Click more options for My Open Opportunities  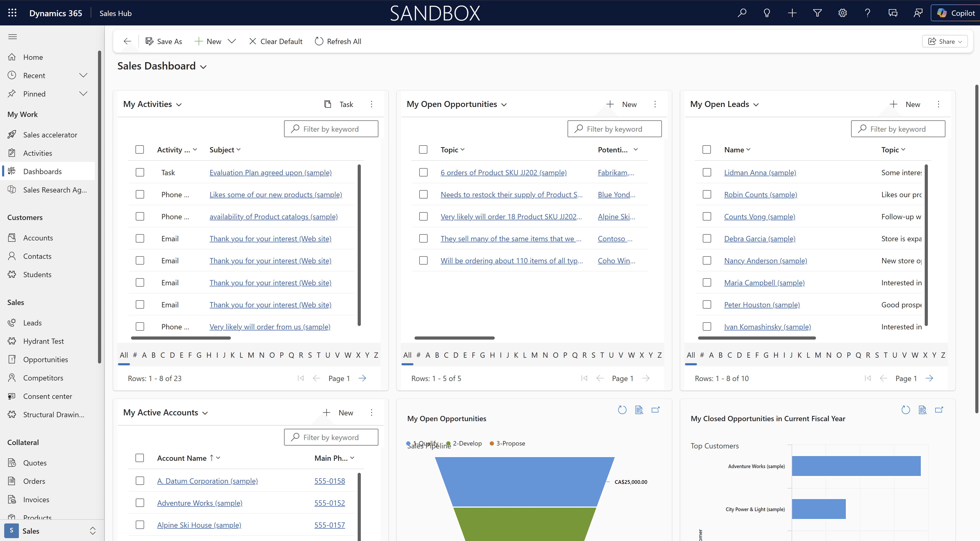click(x=655, y=104)
